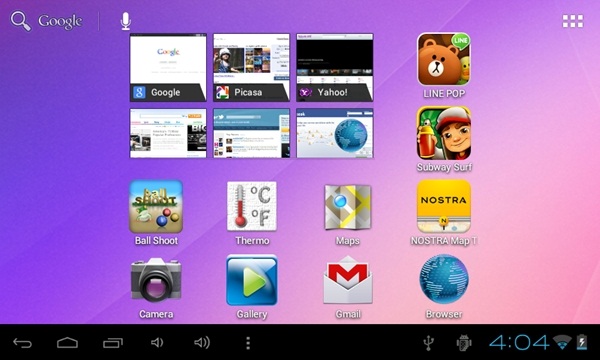
Task: Launch the Camera app
Action: 156,280
